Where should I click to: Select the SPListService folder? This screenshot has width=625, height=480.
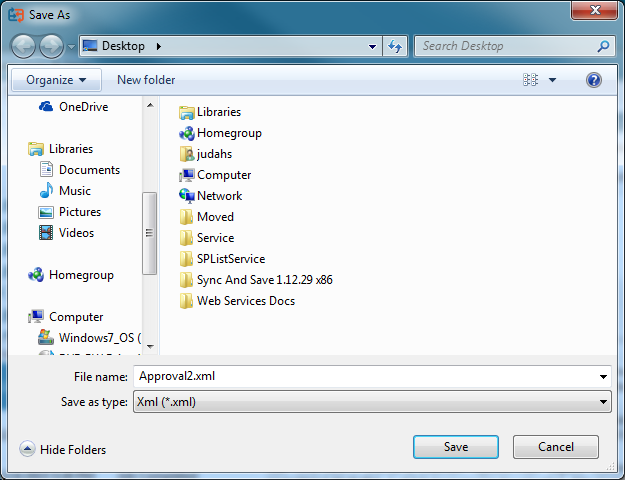pos(222,259)
